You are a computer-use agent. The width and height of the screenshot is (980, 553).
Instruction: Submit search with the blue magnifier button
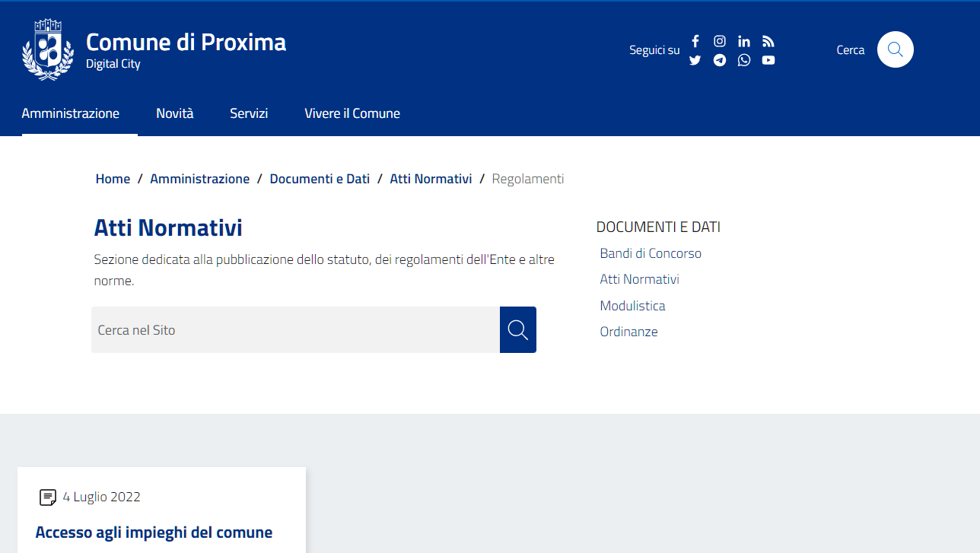pos(517,330)
